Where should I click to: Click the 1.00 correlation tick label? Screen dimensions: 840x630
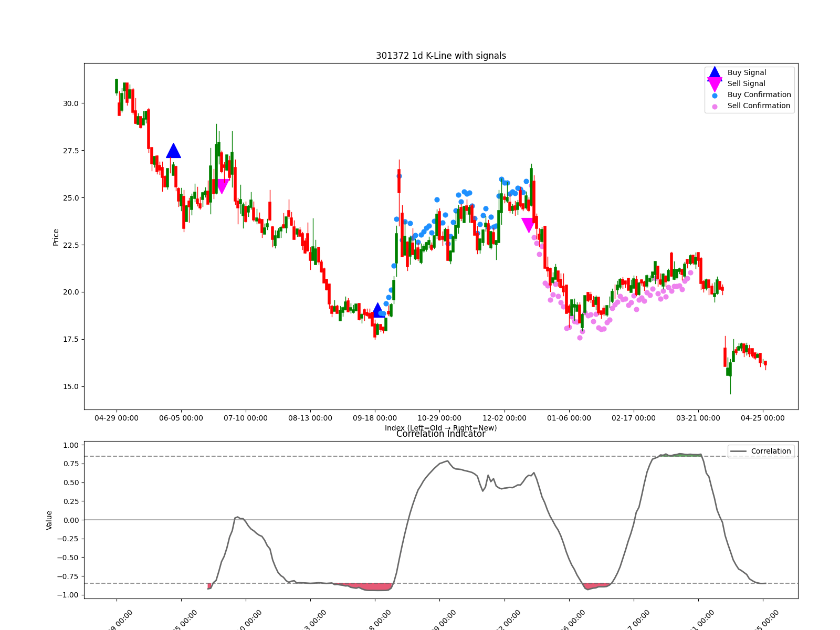pyautogui.click(x=71, y=446)
